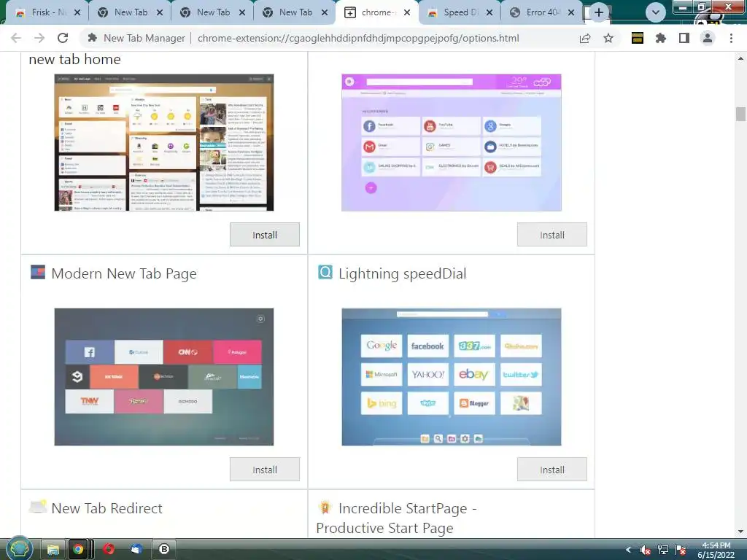This screenshot has width=747, height=560.
Task: Open Chrome's three-dot menu
Action: tap(731, 38)
